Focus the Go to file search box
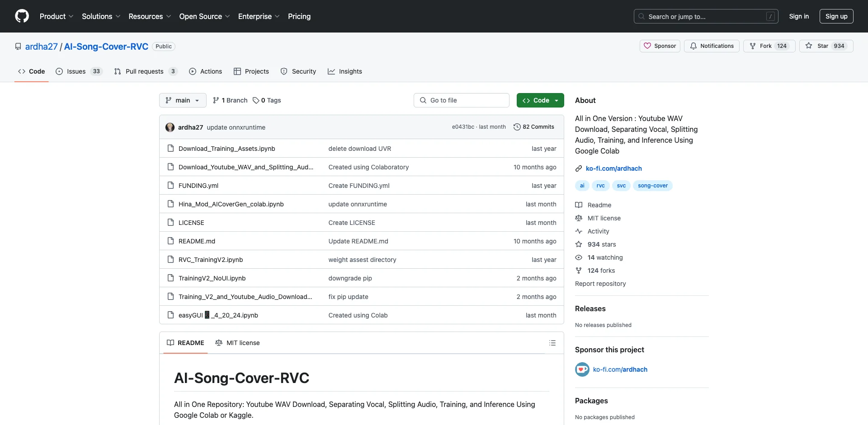 click(x=462, y=100)
